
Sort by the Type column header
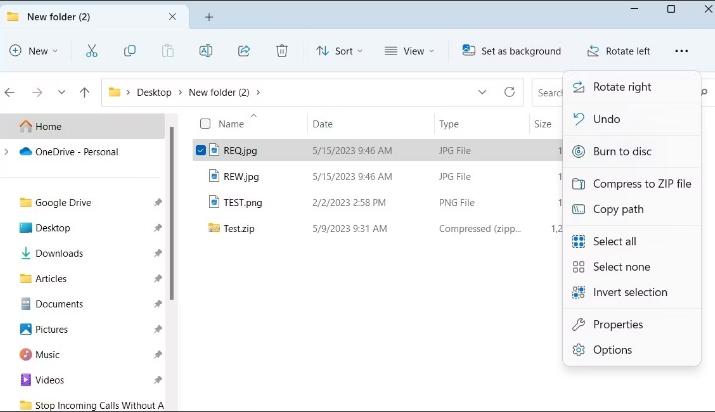pos(449,124)
